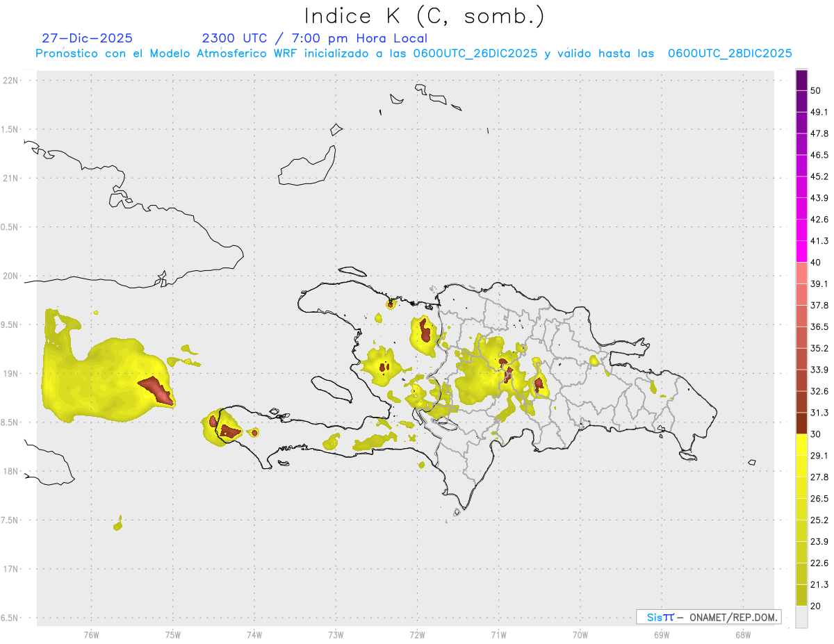Click the magenta color band between 40 and 41.3
834x644 pixels.
(801, 251)
